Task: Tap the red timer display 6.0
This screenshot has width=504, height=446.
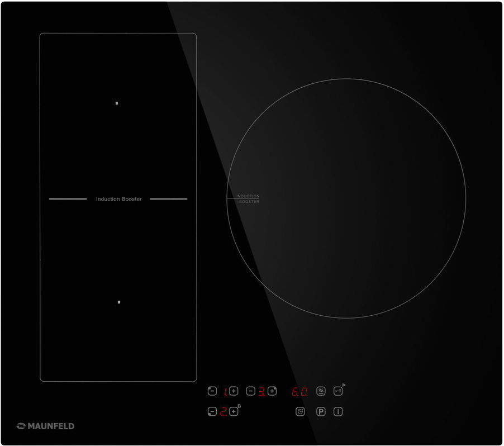Action: (299, 392)
